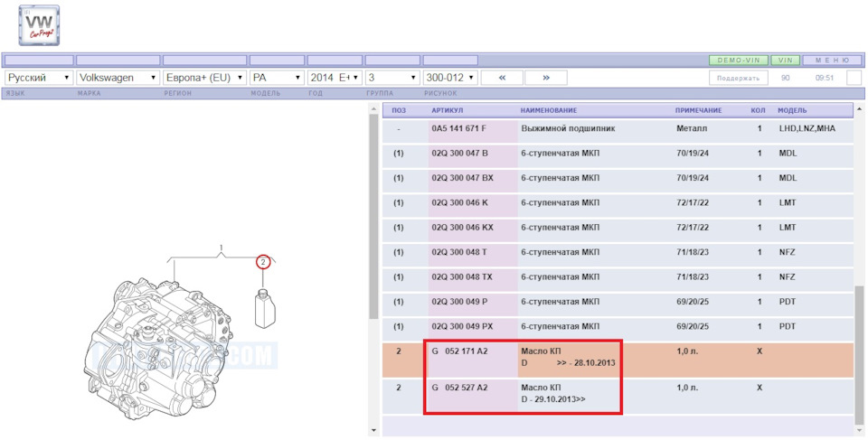The width and height of the screenshot is (868, 440).
Task: Click the parts list scrollbar up arrow
Action: 859,108
